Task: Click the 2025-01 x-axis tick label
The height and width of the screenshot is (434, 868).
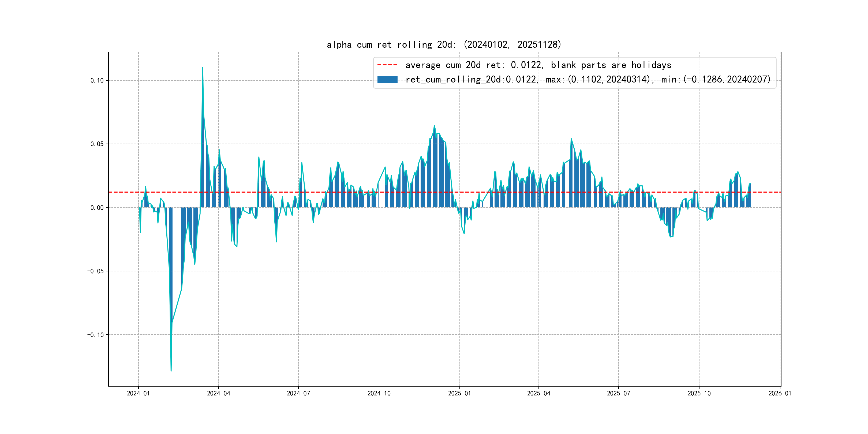Action: (459, 393)
